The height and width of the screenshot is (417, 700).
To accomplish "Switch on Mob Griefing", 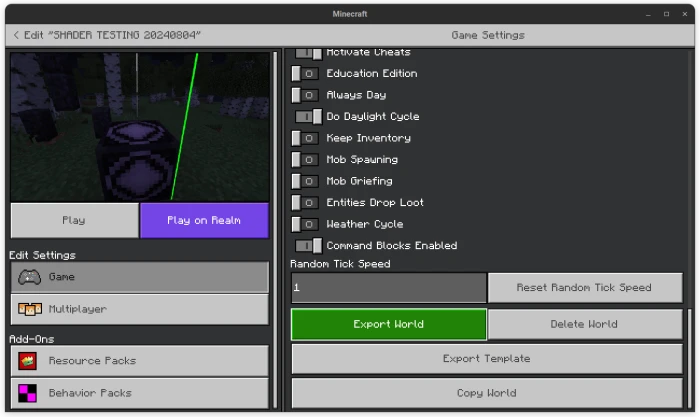I will click(x=305, y=181).
